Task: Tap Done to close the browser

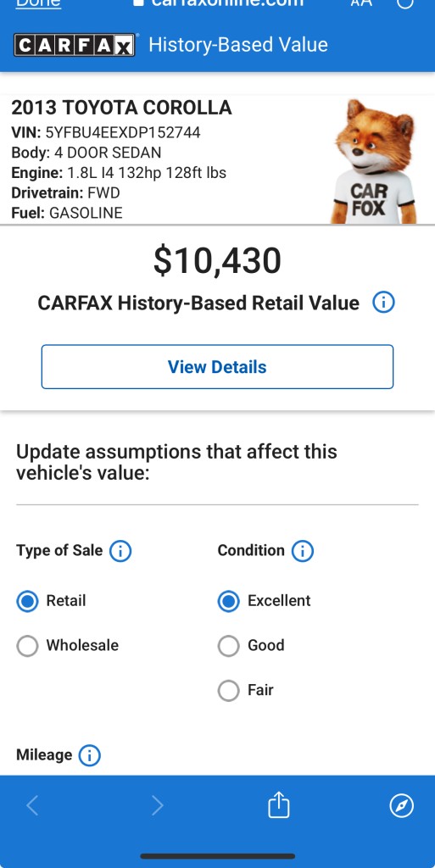Action: click(x=38, y=3)
